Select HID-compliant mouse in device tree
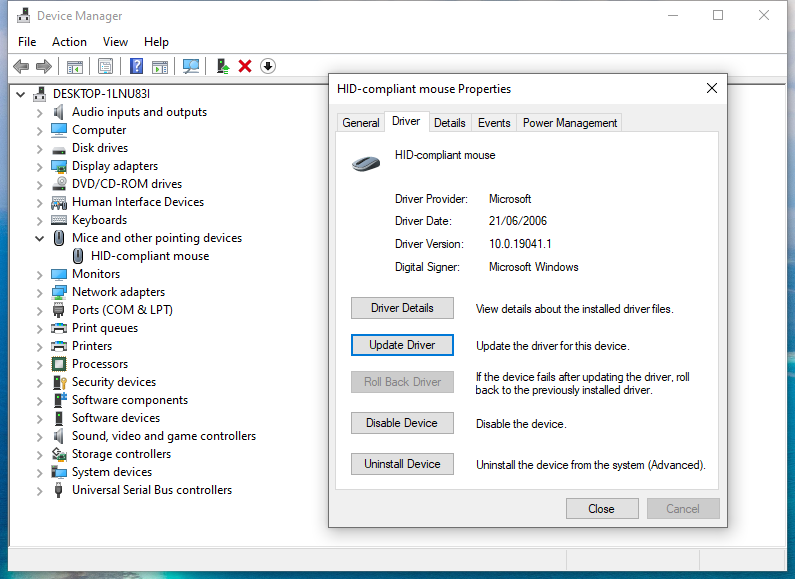The height and width of the screenshot is (579, 795). (x=149, y=256)
